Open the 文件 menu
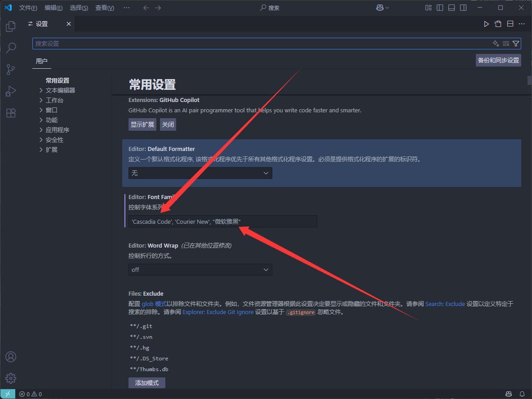 click(28, 8)
